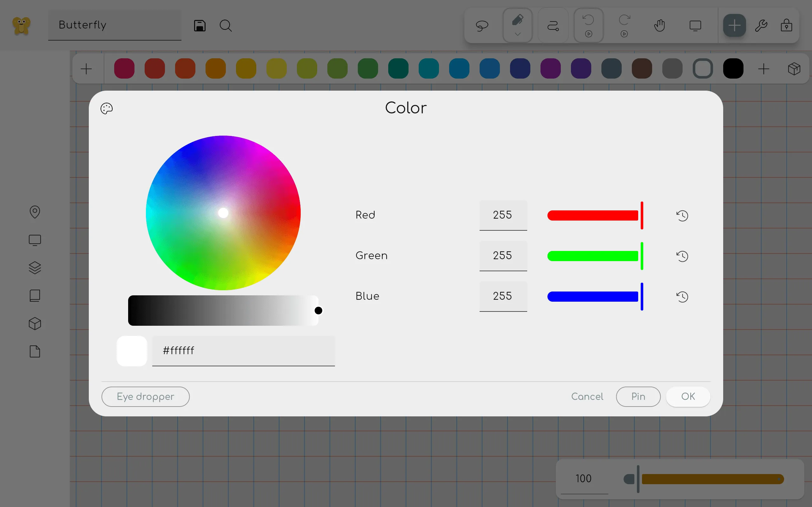
Task: Open the layers panel in the sidebar
Action: point(35,267)
